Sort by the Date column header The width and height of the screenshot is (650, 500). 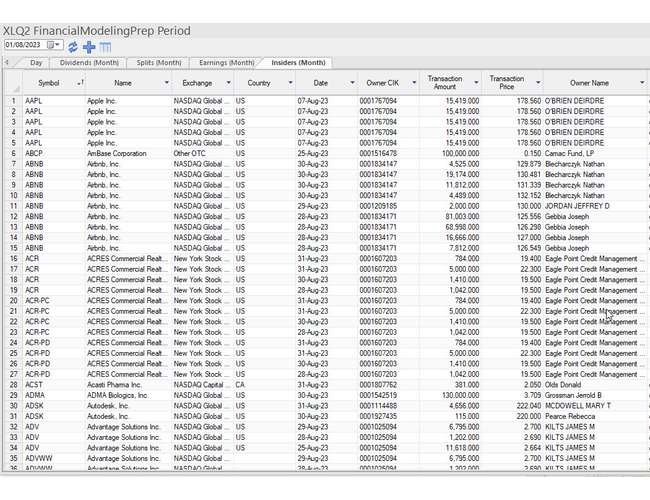click(320, 83)
